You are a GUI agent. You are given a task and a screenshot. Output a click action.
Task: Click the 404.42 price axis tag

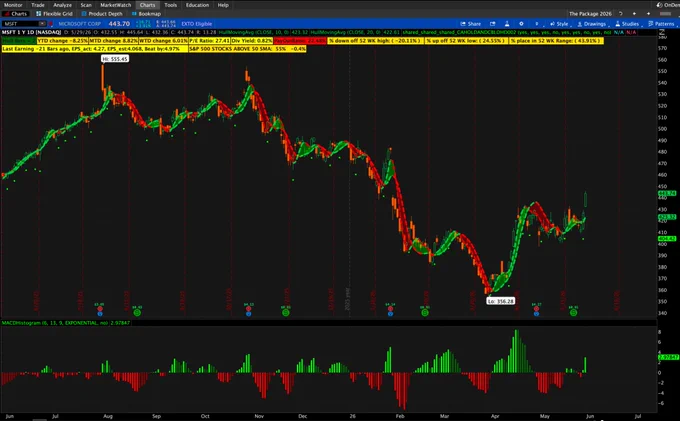(667, 239)
